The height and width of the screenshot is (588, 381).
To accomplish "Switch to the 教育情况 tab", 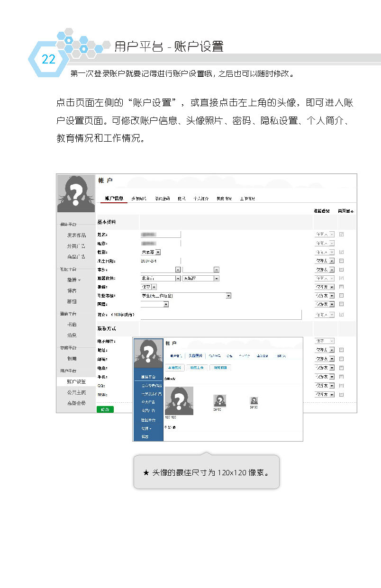I will [x=224, y=199].
